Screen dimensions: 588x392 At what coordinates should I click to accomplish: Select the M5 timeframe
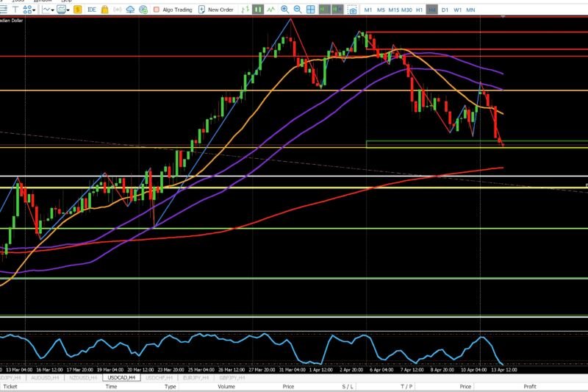click(x=381, y=10)
